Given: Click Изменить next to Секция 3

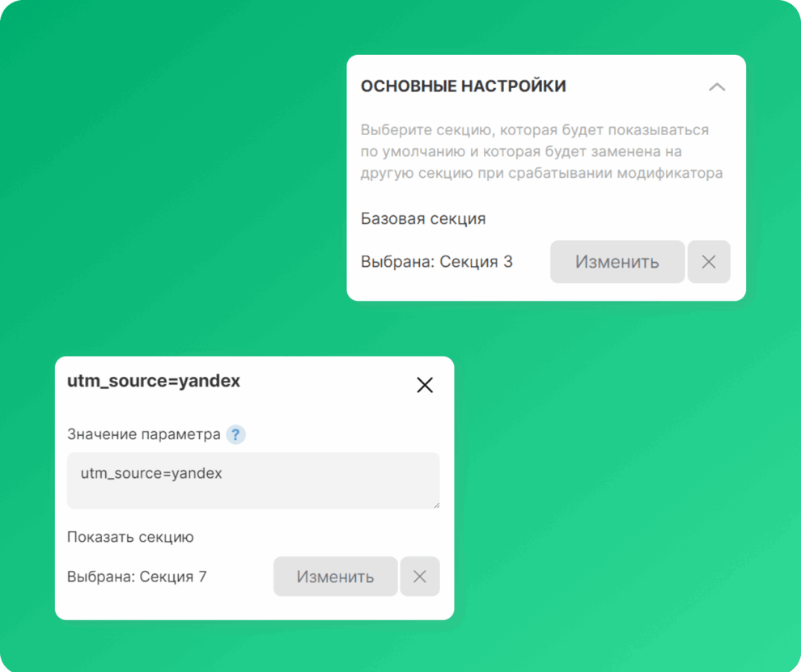Looking at the screenshot, I should point(617,261).
